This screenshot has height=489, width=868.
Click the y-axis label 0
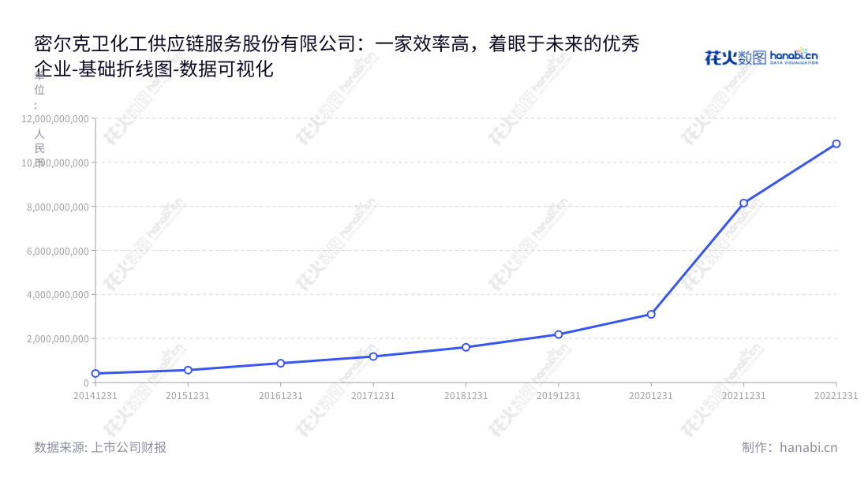tap(86, 383)
